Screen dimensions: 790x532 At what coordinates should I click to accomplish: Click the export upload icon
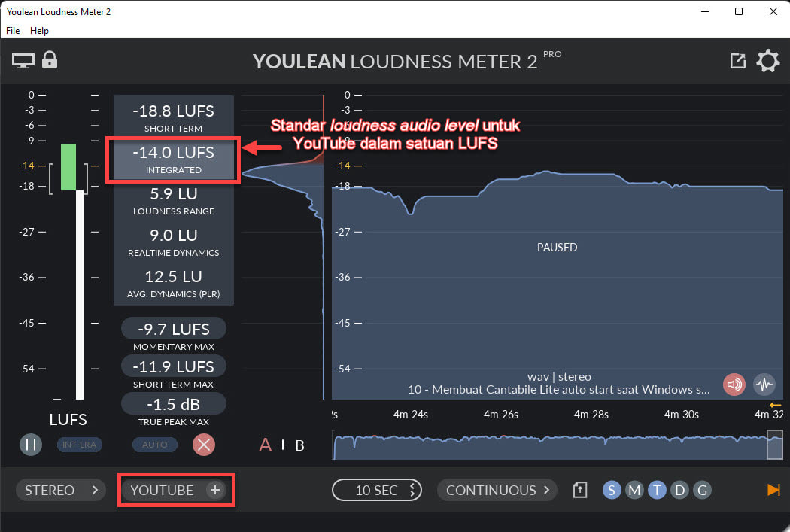click(580, 490)
